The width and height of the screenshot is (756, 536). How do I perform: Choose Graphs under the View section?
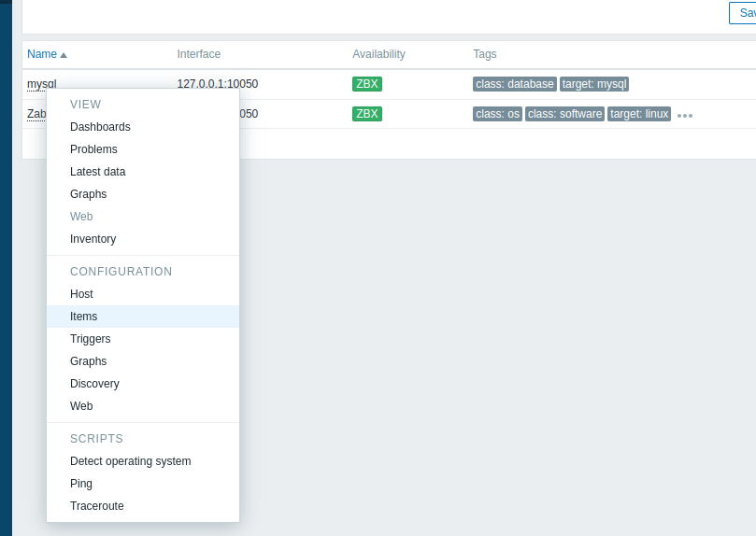pos(88,194)
